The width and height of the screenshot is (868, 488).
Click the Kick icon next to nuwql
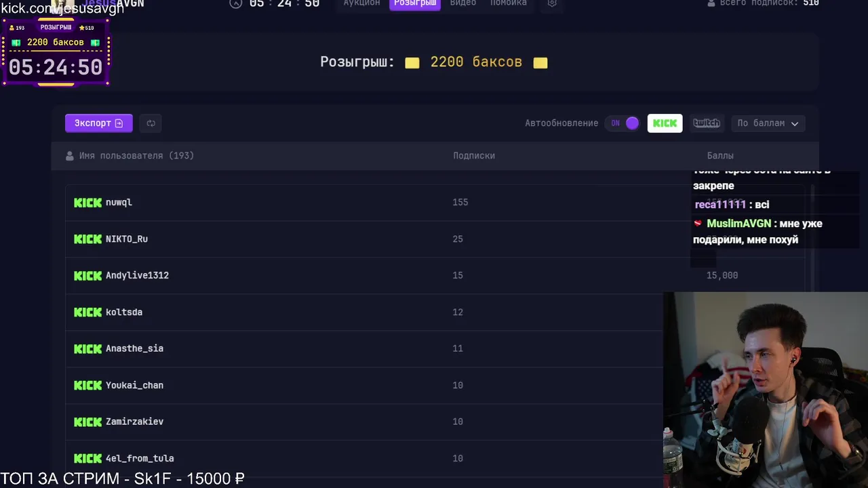(x=87, y=203)
